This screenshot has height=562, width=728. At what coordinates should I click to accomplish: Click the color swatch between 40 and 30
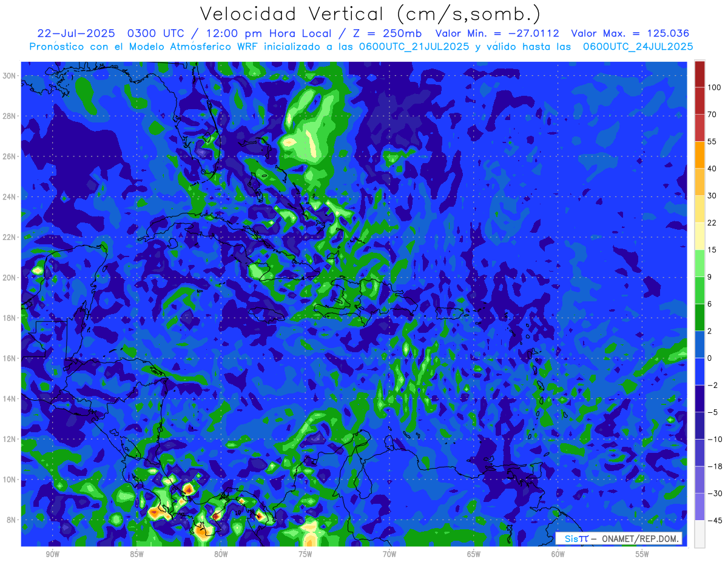click(x=699, y=181)
